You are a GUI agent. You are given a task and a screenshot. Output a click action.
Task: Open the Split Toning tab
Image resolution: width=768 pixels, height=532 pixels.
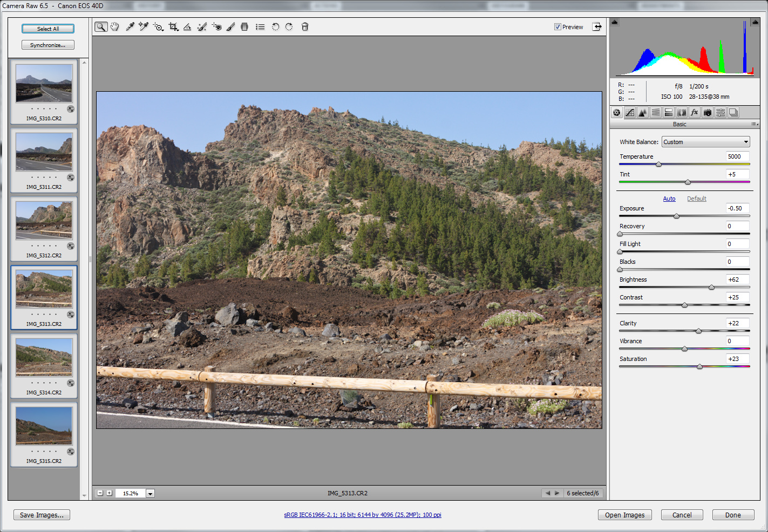pyautogui.click(x=669, y=113)
